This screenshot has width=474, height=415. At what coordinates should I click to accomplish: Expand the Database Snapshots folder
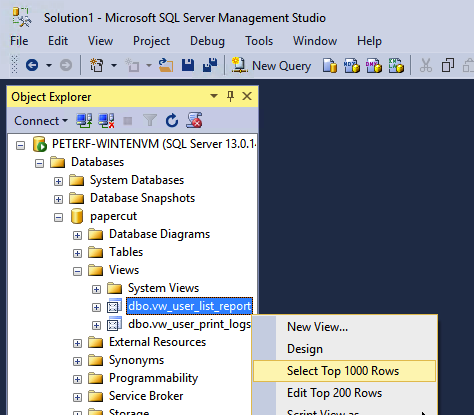(58, 199)
